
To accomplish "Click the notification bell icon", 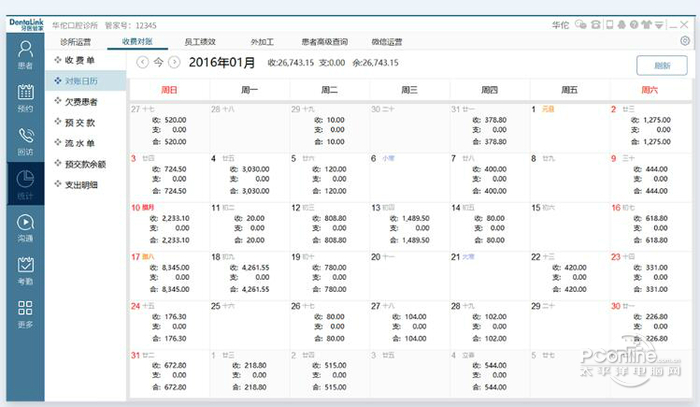I will pos(621,25).
